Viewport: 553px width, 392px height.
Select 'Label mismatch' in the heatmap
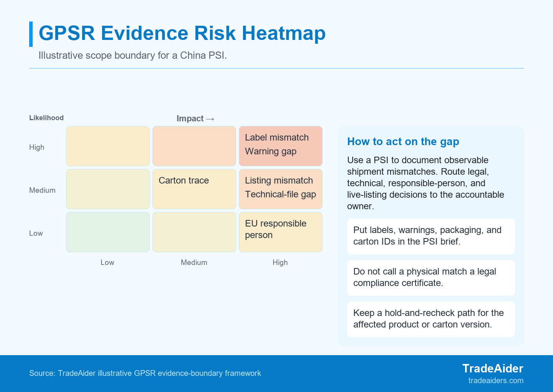(277, 137)
